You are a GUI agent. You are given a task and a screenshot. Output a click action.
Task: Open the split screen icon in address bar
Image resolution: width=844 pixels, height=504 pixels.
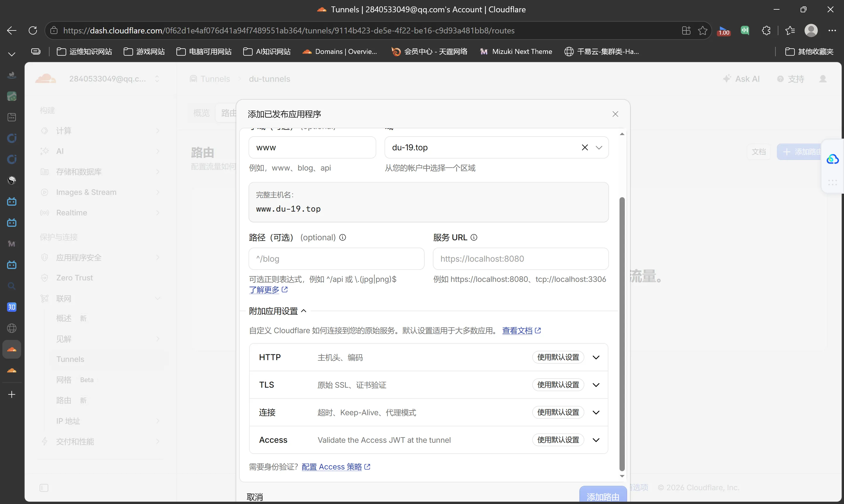686,30
